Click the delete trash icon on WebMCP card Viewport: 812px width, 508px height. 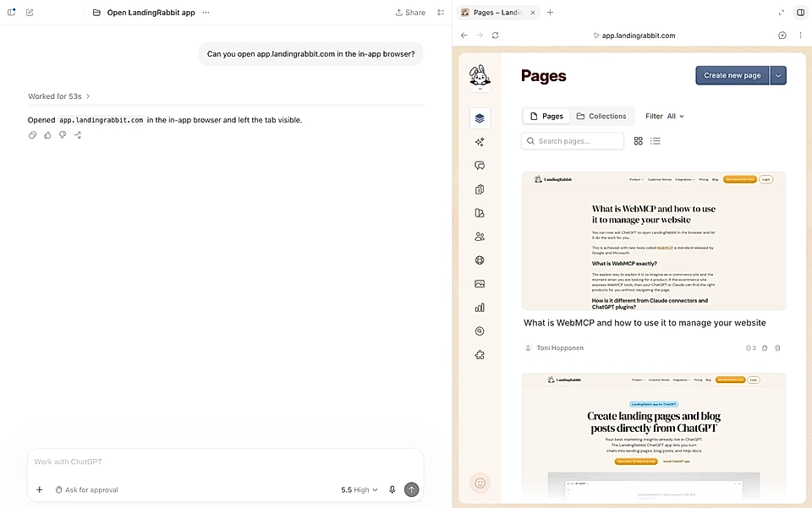point(777,347)
